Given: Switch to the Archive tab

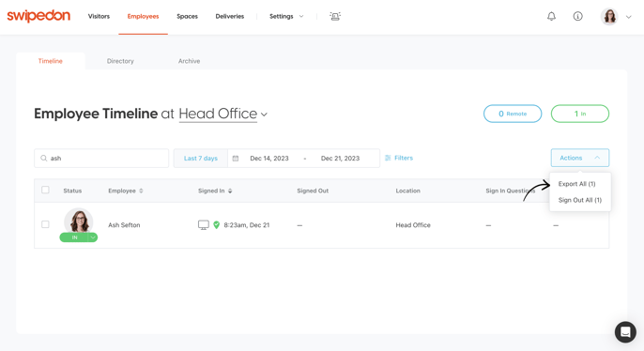Looking at the screenshot, I should click(189, 61).
